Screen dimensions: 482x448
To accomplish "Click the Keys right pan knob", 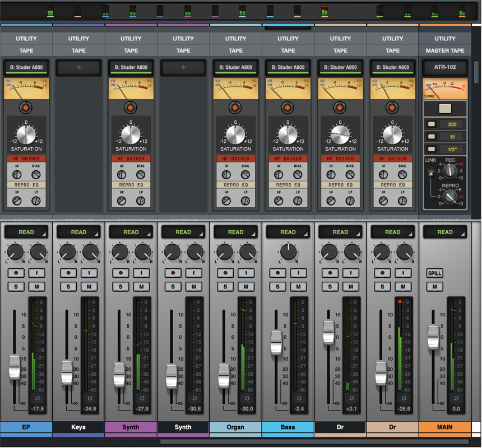I will 90,252.
